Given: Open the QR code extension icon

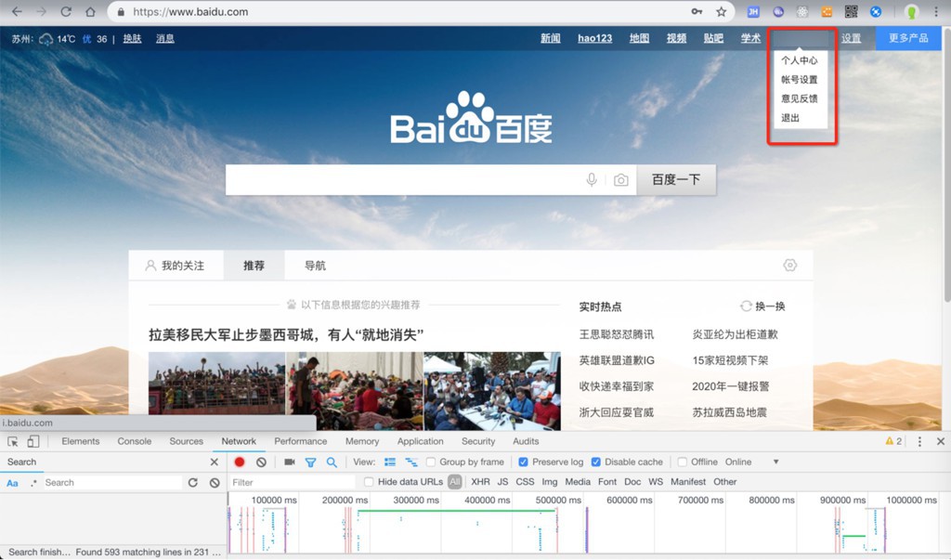Looking at the screenshot, I should click(852, 11).
